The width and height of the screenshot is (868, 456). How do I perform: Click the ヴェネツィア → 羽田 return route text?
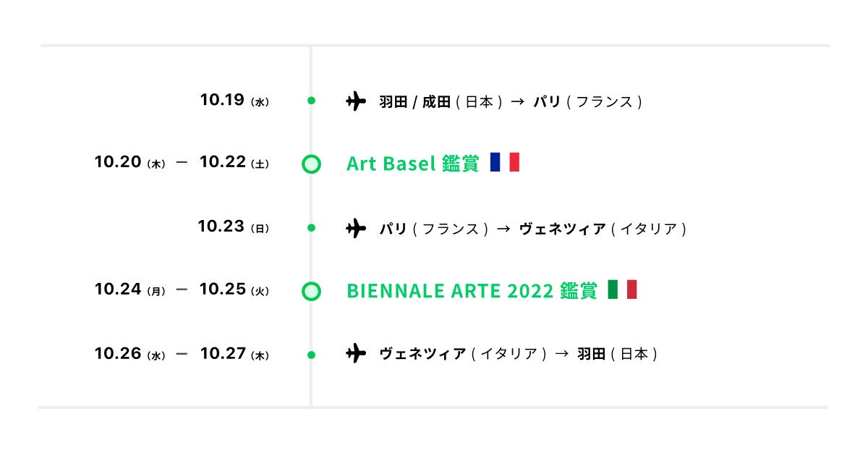(519, 355)
